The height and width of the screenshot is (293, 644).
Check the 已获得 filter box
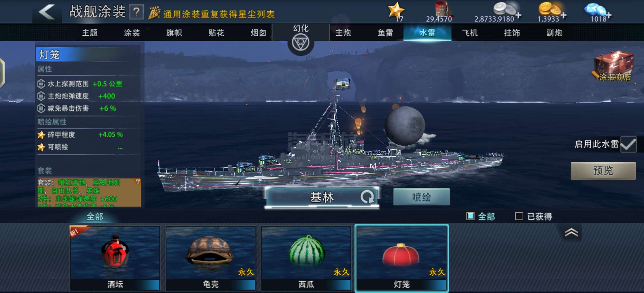coord(519,216)
